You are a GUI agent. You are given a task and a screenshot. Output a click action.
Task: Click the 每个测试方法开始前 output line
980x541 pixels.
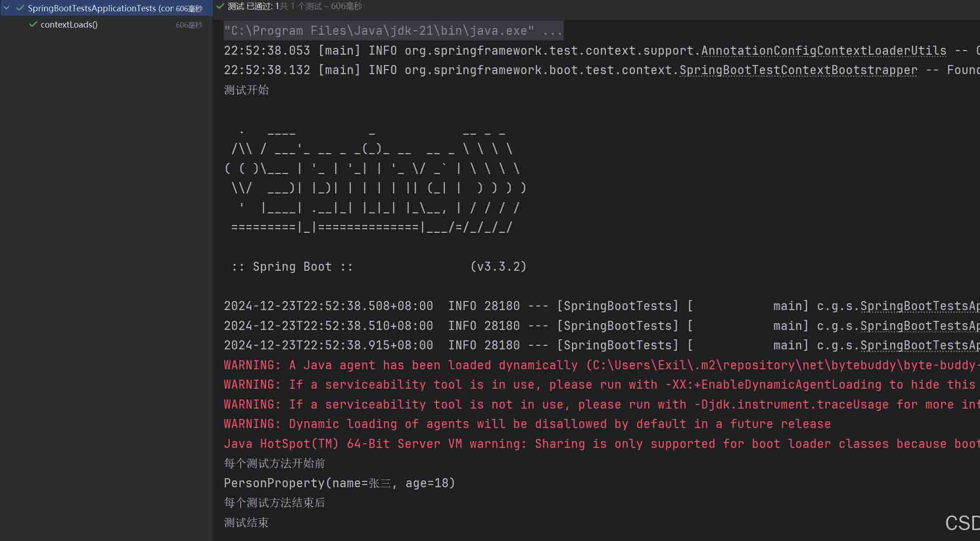point(274,463)
